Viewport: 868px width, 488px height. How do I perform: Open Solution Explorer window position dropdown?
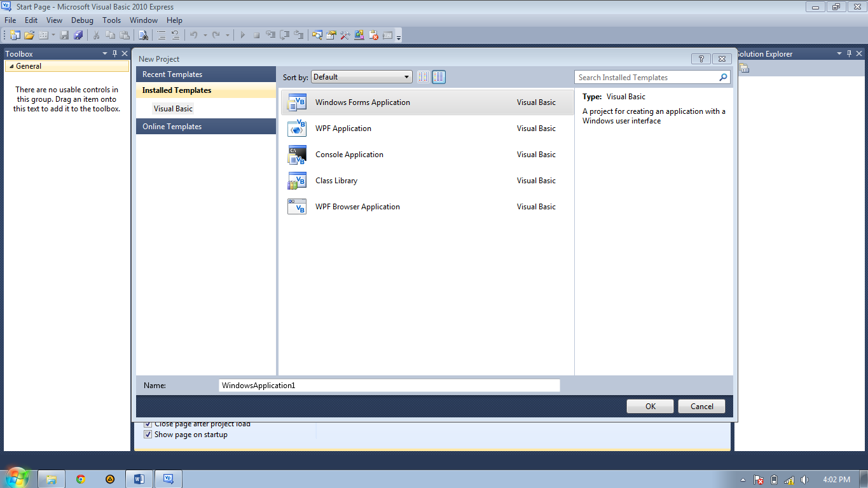[839, 54]
